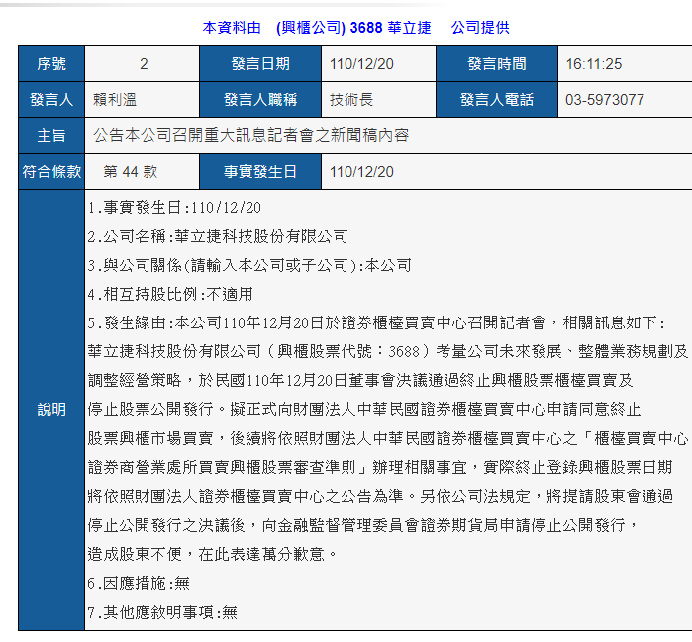Click the 發言日期 value 110/12/20
Viewport: 692px width, 642px height.
(x=361, y=64)
